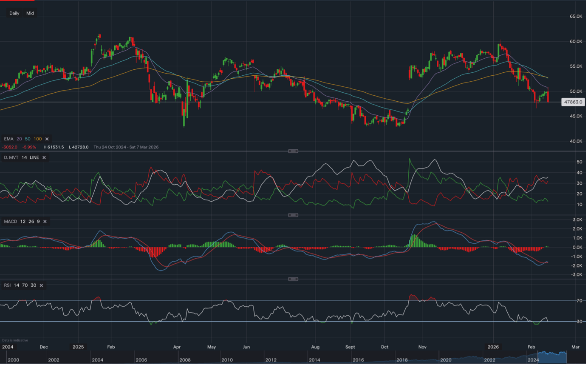This screenshot has height=365, width=588.
Task: Click the 2026 year marker on date axis
Action: pos(493,347)
